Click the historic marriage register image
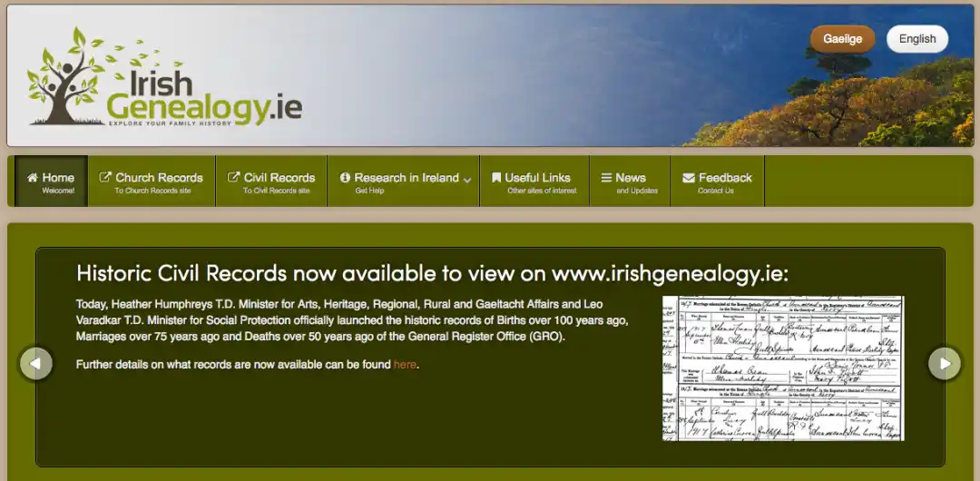The height and width of the screenshot is (481, 980). (x=783, y=368)
